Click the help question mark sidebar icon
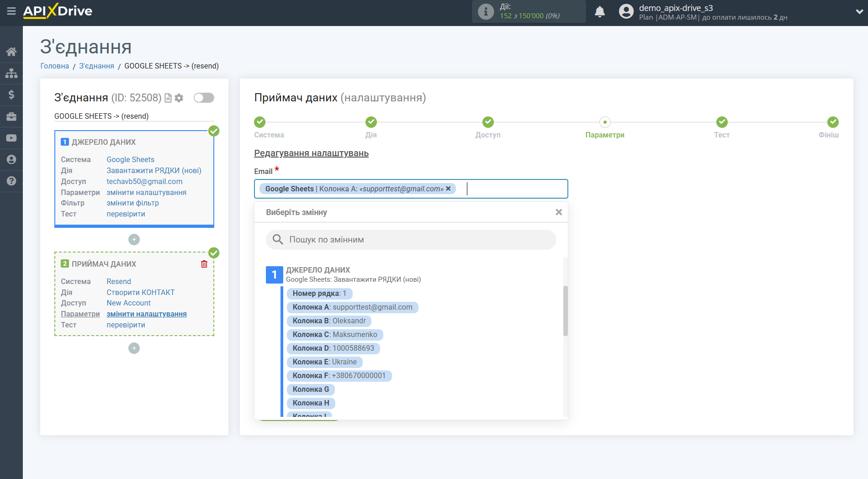The height and width of the screenshot is (479, 868). click(x=11, y=181)
